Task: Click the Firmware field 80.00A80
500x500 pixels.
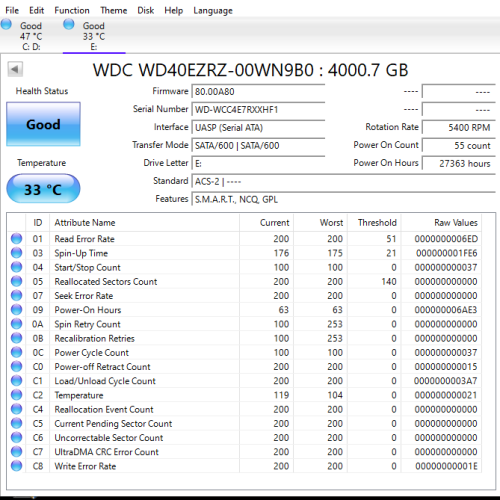Action: tap(258, 91)
